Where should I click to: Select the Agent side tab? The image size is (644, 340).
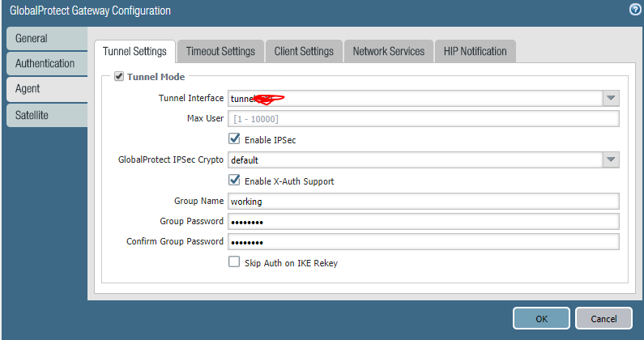[x=47, y=89]
